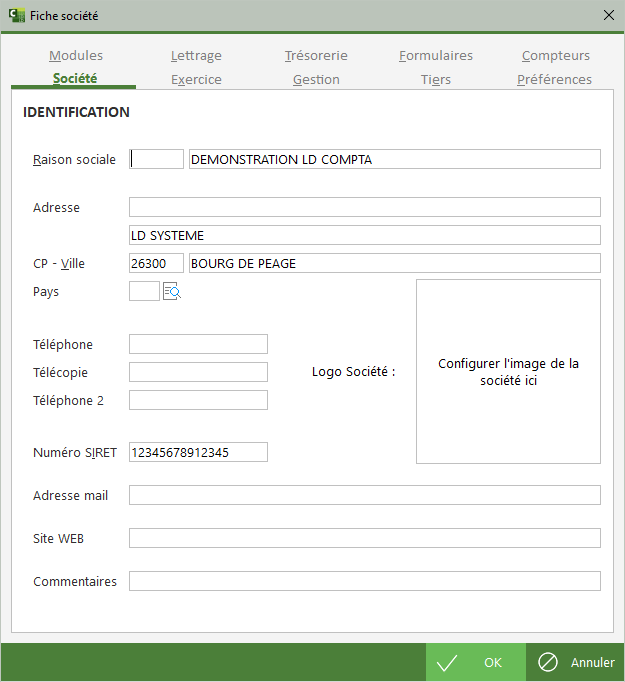Configure the company logo image area
625x682 pixels.
508,371
